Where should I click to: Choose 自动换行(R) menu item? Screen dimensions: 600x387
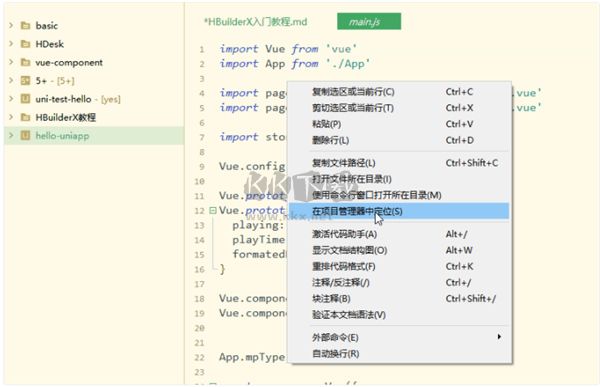coord(399,354)
